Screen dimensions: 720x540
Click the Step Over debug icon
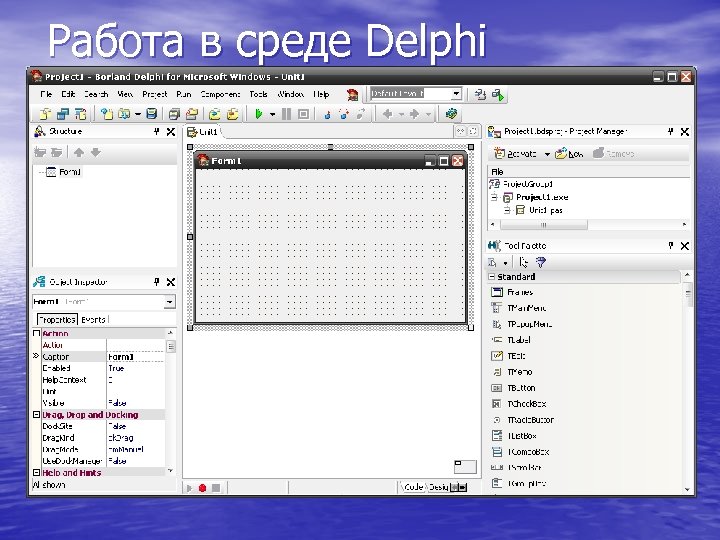coord(344,113)
